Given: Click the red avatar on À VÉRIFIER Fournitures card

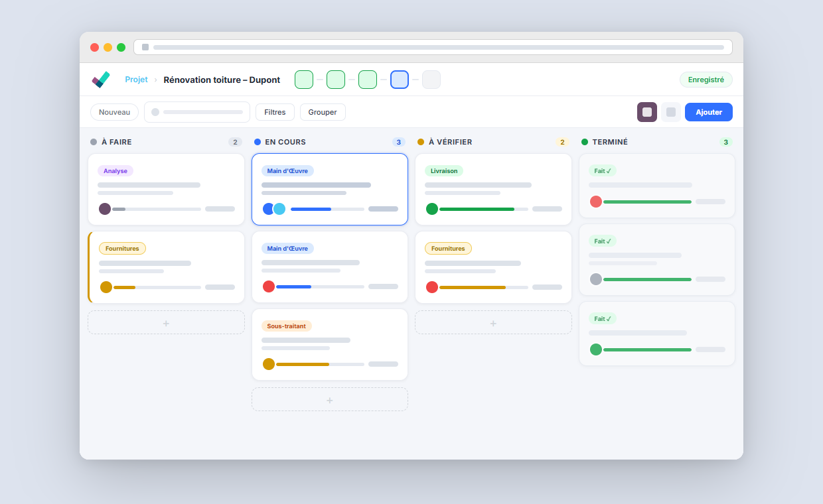Looking at the screenshot, I should point(432,287).
